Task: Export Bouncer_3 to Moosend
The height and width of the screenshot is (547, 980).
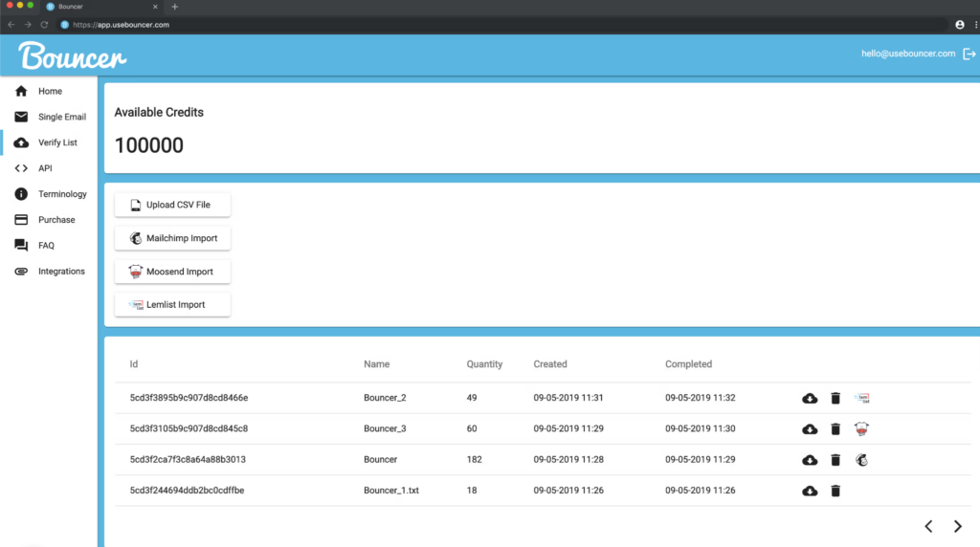Action: pyautogui.click(x=862, y=429)
